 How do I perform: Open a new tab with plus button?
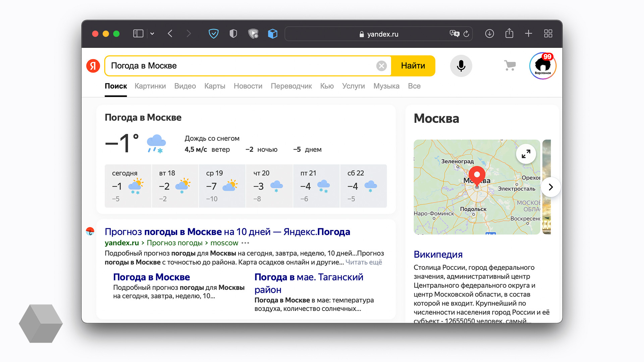(x=529, y=34)
